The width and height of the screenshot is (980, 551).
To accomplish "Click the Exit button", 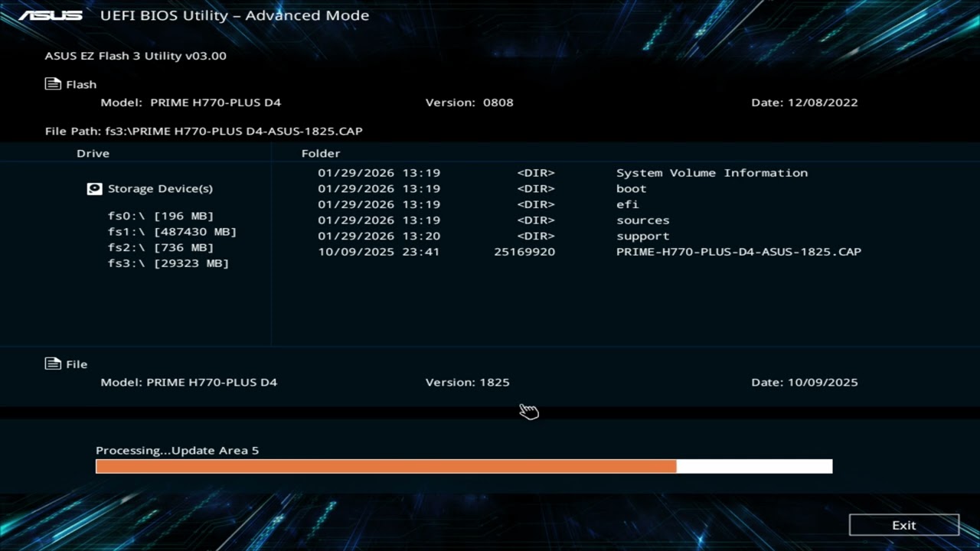I will click(x=904, y=525).
